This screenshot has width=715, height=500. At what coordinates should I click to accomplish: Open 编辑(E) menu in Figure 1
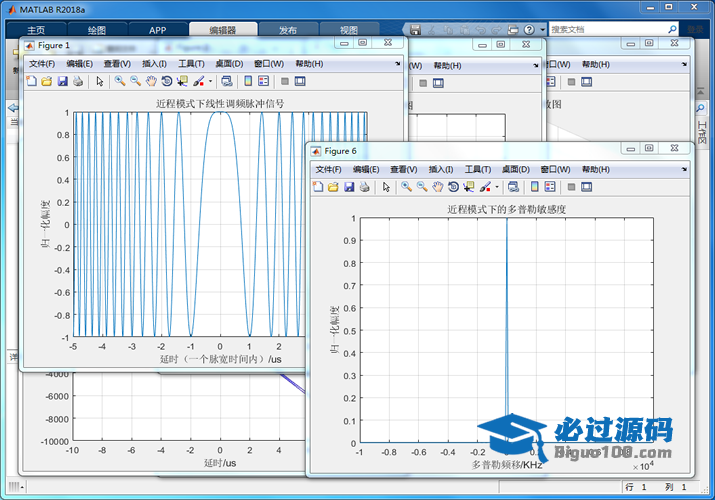(x=80, y=64)
